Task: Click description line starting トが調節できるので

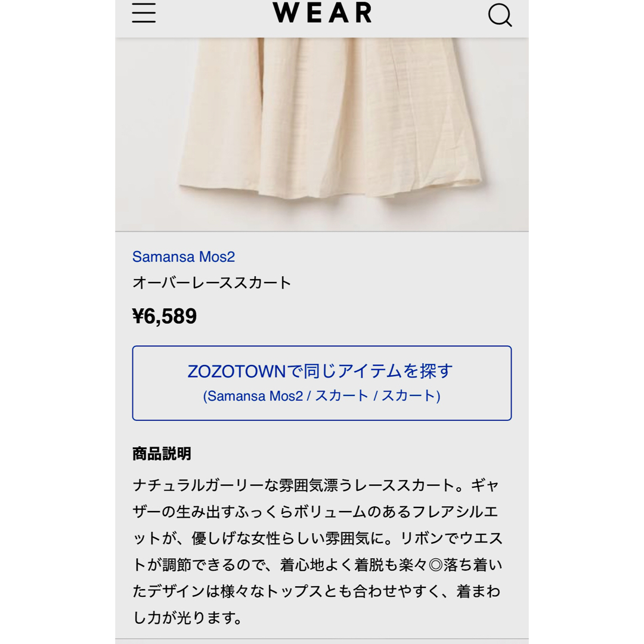Action: [317, 565]
